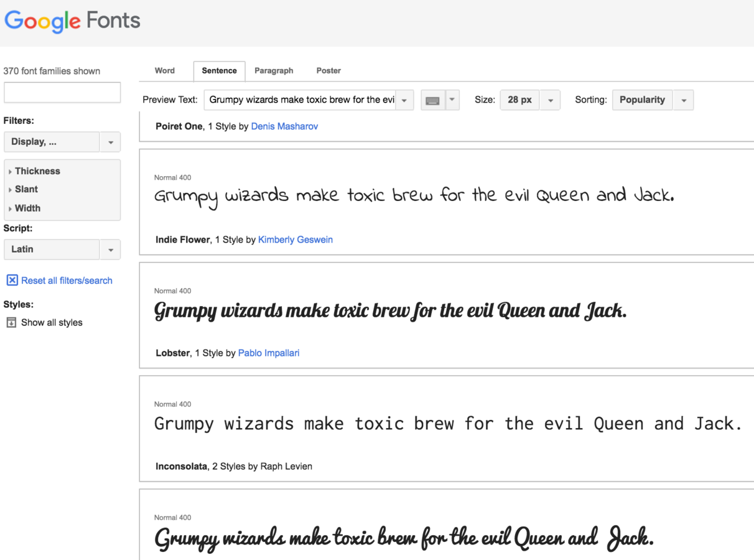754x560 pixels.
Task: Click the Preview Text input field
Action: point(300,100)
